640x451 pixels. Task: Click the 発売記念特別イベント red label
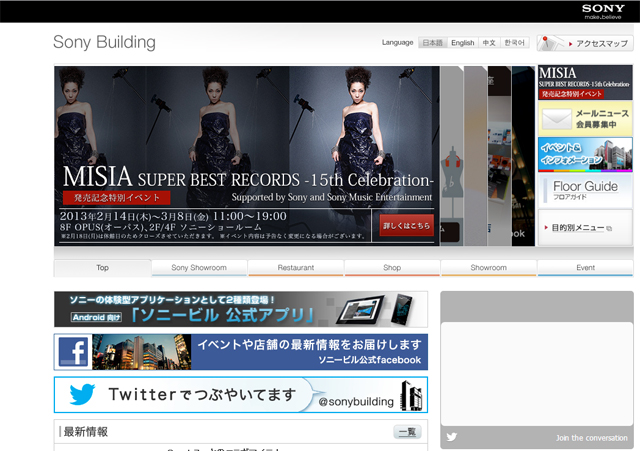click(116, 198)
